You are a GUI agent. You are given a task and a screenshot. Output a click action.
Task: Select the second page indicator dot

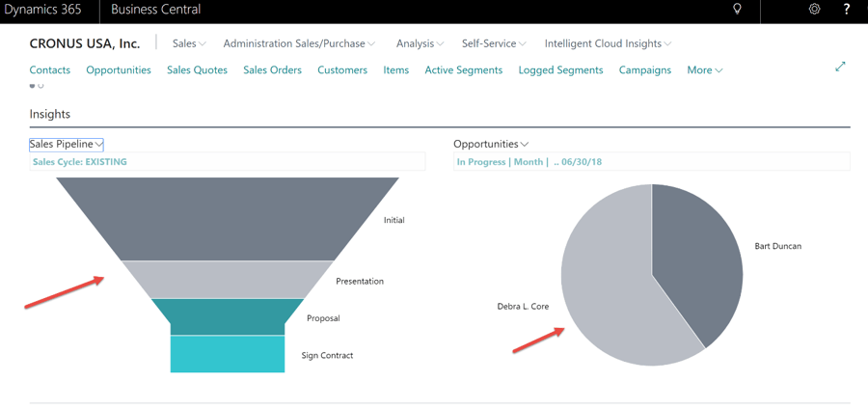click(41, 86)
